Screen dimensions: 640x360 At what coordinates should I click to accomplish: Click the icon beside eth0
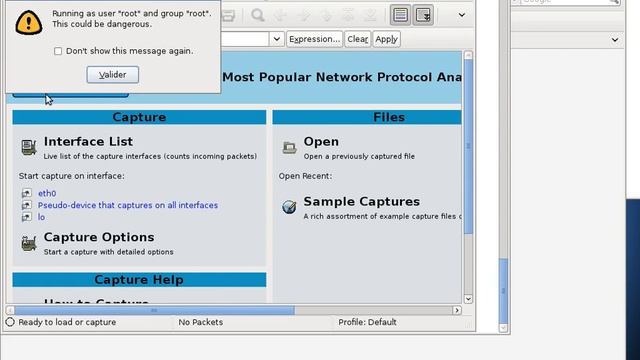coord(27,193)
